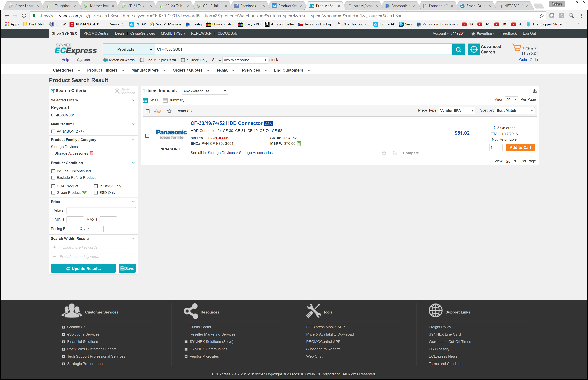Collapse Product Condition section
The height and width of the screenshot is (380, 588).
(x=133, y=163)
